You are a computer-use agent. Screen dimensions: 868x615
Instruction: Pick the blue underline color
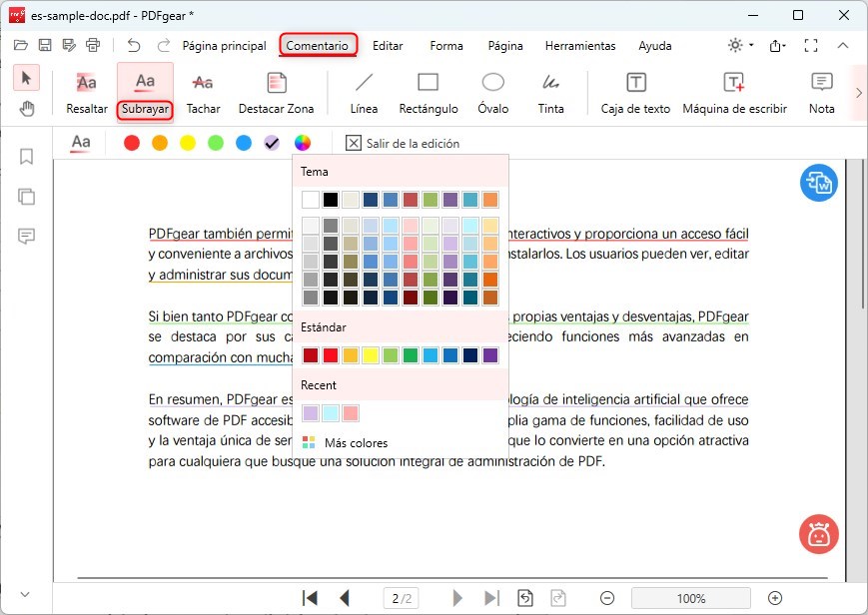(x=244, y=143)
